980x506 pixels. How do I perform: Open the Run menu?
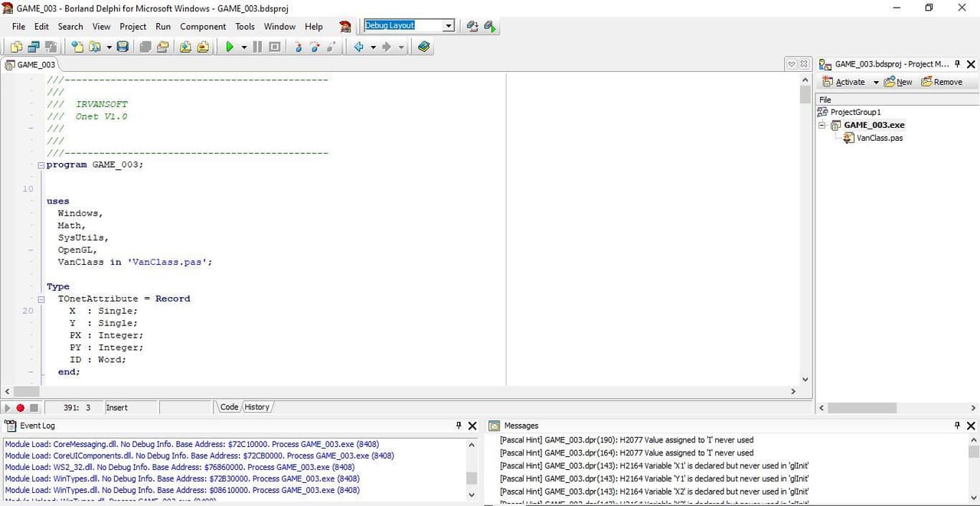coord(163,26)
